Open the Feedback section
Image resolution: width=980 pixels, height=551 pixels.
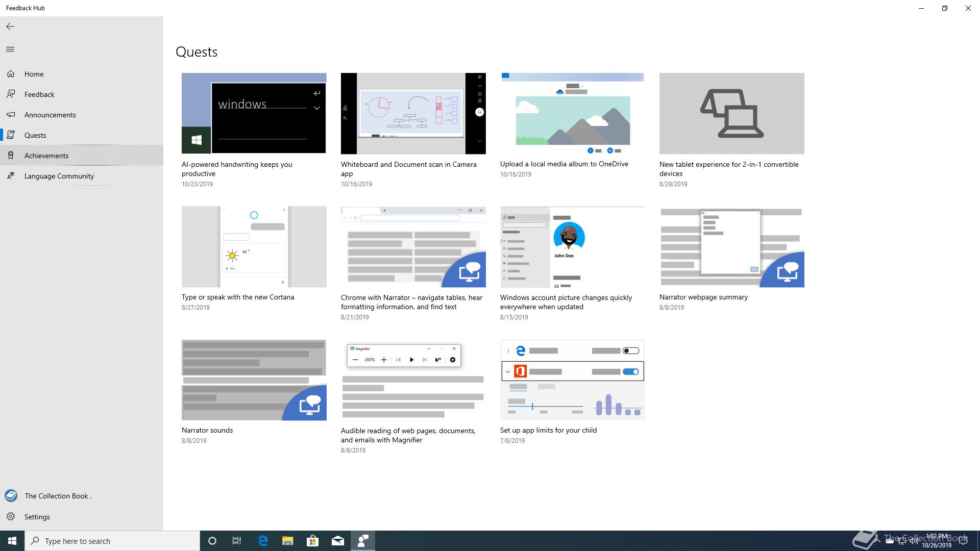tap(82, 94)
